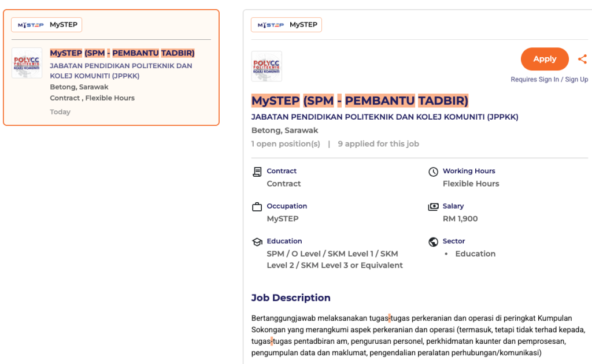Click the POLYCC logo in job details
592x364 pixels.
[x=267, y=66]
